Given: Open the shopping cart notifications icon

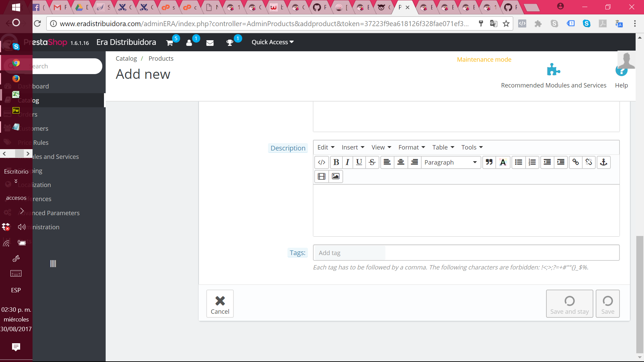Looking at the screenshot, I should [170, 43].
